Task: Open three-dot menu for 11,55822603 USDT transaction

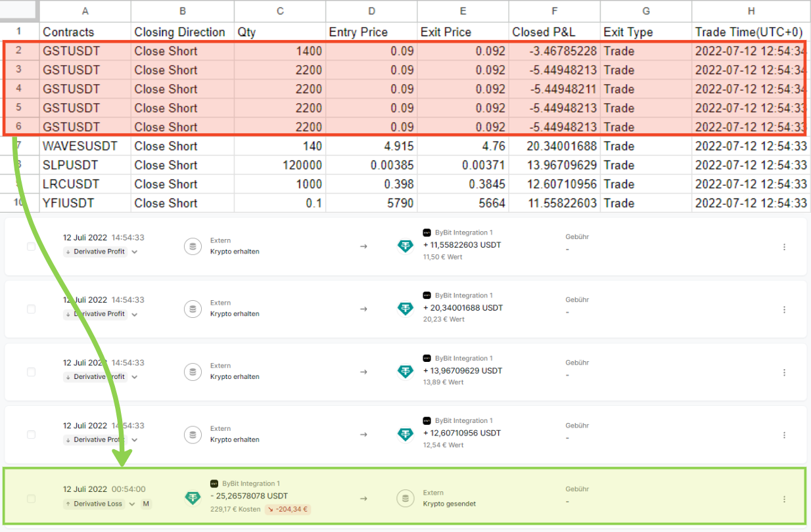Action: point(784,247)
